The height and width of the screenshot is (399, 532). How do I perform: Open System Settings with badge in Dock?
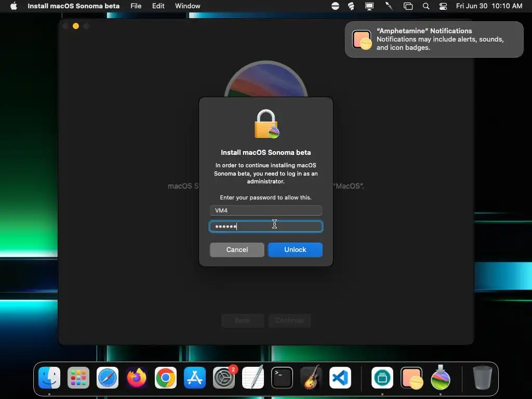pos(224,378)
